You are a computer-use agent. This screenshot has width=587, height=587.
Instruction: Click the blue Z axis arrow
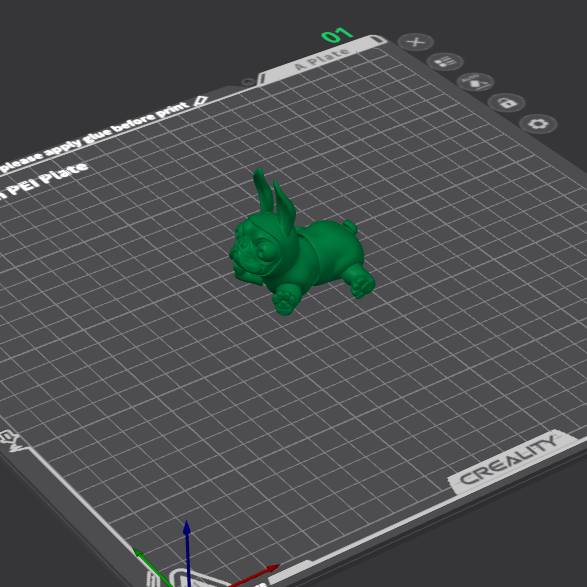pyautogui.click(x=187, y=554)
